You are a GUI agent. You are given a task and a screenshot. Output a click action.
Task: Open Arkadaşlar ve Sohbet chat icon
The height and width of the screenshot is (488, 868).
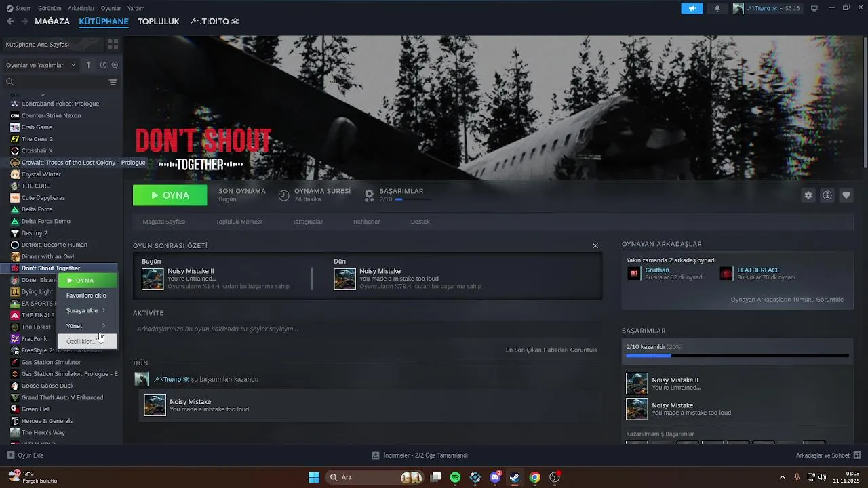click(856, 455)
